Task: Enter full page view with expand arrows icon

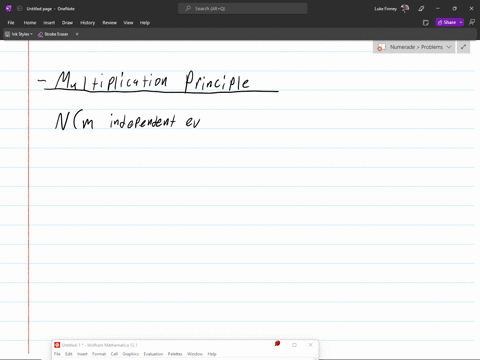Action: [463, 47]
